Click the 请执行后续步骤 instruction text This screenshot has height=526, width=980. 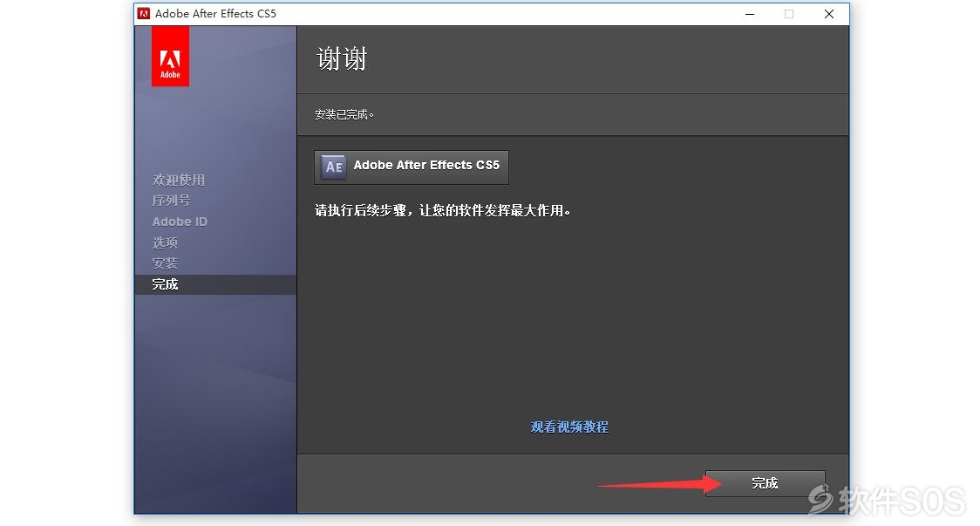tap(443, 211)
